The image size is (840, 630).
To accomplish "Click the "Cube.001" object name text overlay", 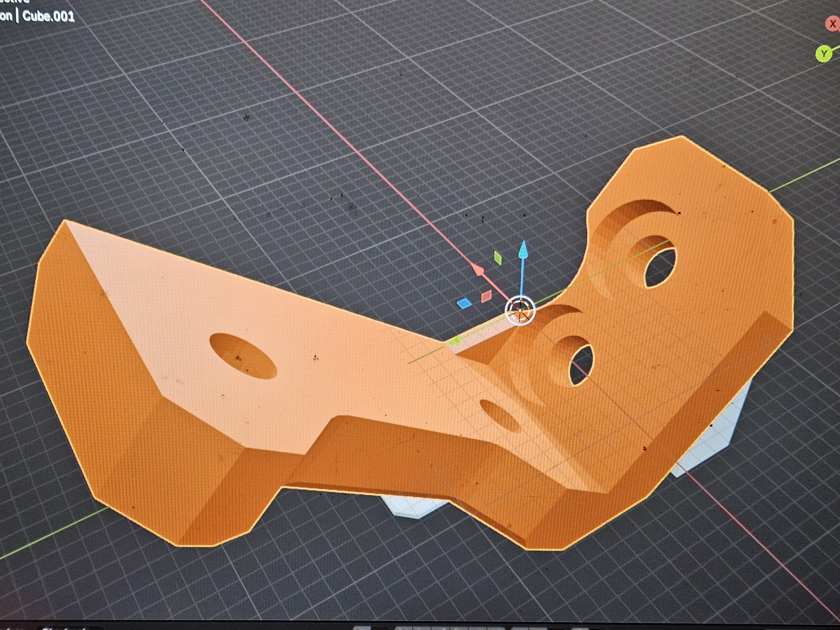I will click(48, 16).
